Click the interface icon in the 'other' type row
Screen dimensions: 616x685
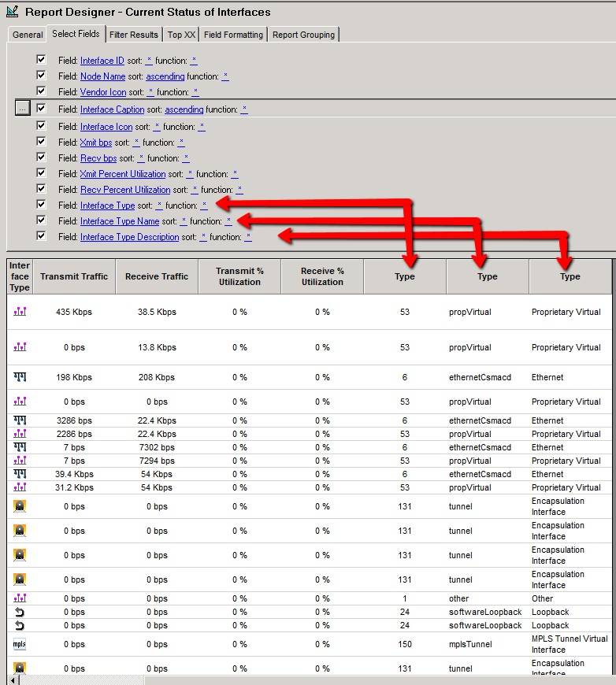[x=20, y=598]
